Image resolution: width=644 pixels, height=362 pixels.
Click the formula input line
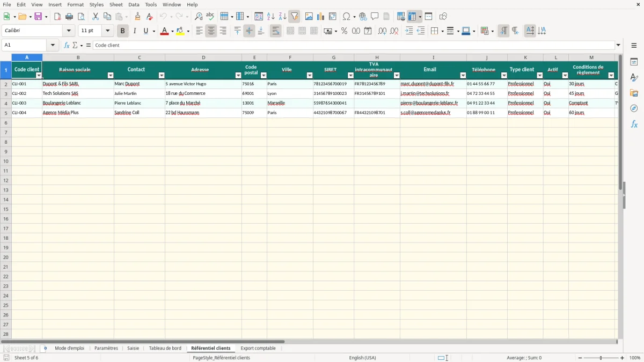coord(354,45)
